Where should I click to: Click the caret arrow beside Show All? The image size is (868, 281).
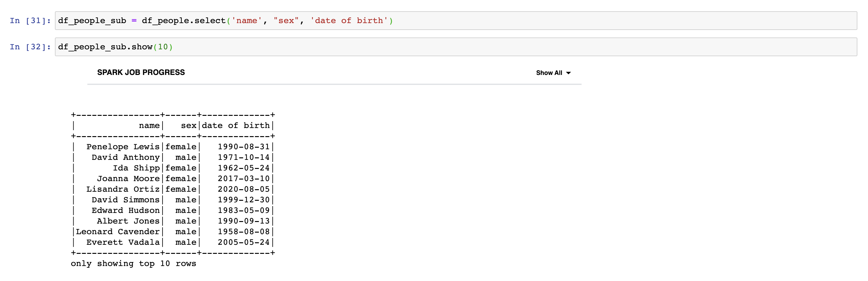click(568, 73)
